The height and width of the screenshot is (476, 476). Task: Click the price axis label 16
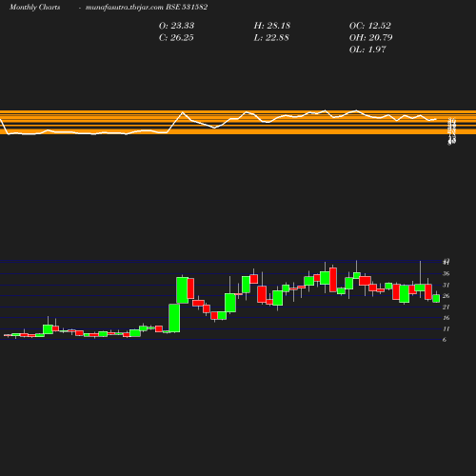[446, 318]
